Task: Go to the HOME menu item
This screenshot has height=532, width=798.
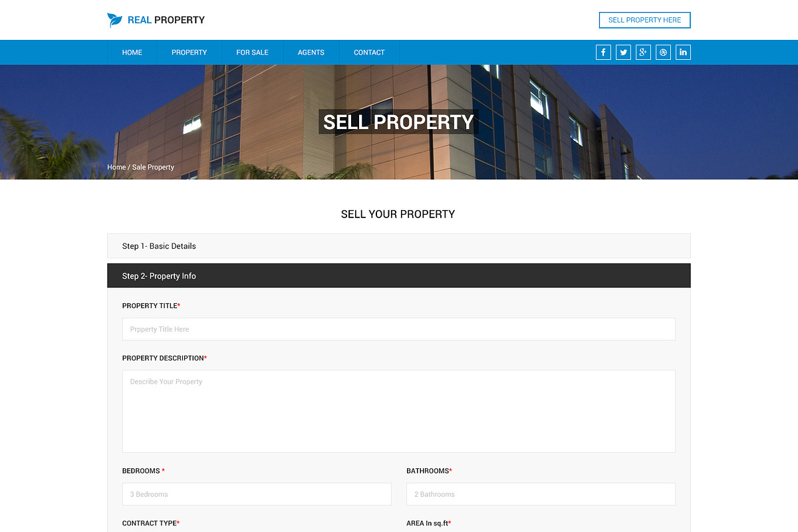Action: point(132,53)
